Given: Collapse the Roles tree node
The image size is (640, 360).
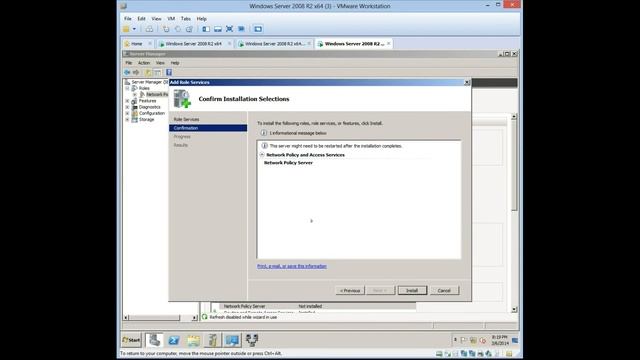Looking at the screenshot, I should click(127, 88).
